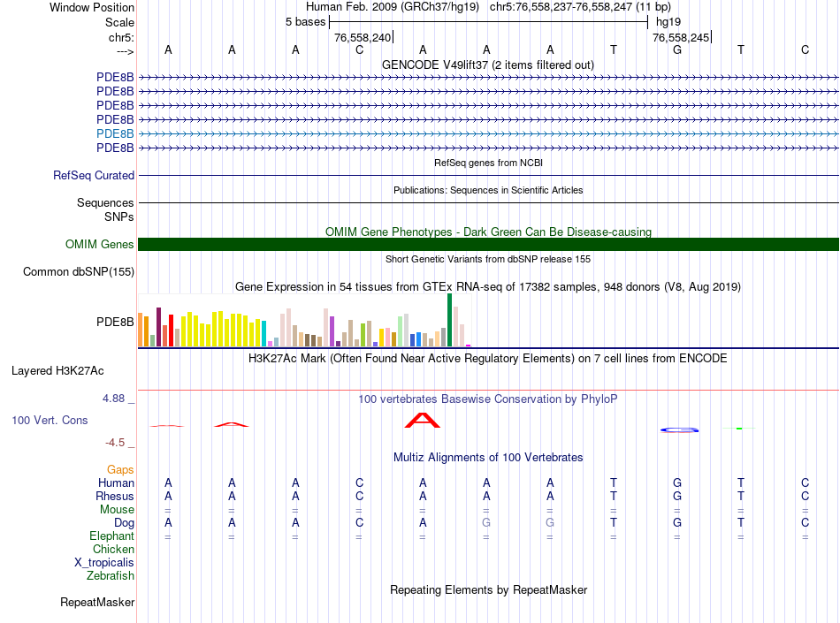Click the 4.88 conservation maximum value
The height and width of the screenshot is (623, 840).
[x=113, y=399]
